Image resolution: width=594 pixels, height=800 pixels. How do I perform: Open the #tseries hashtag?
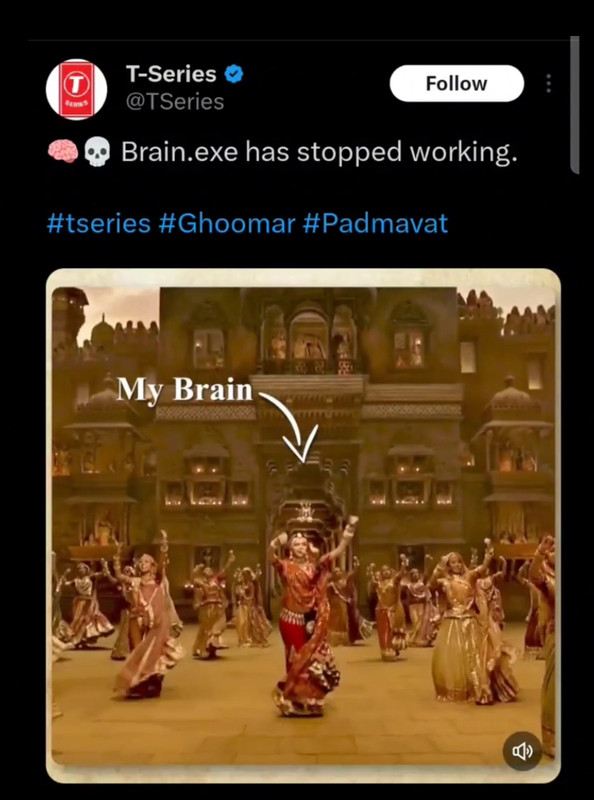click(x=98, y=224)
